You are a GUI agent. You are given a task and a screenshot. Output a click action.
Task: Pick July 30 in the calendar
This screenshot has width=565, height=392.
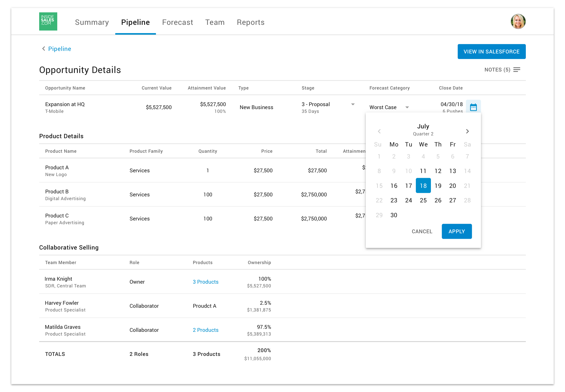pos(394,215)
